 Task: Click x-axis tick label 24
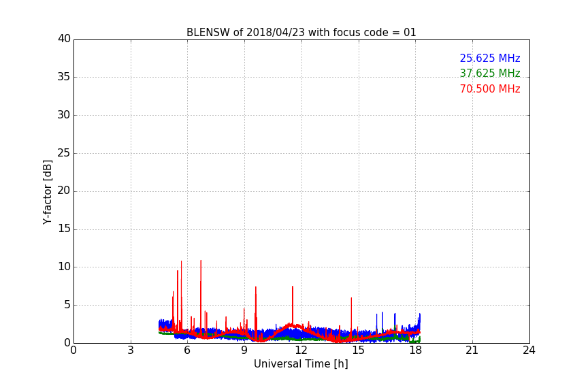click(x=529, y=350)
